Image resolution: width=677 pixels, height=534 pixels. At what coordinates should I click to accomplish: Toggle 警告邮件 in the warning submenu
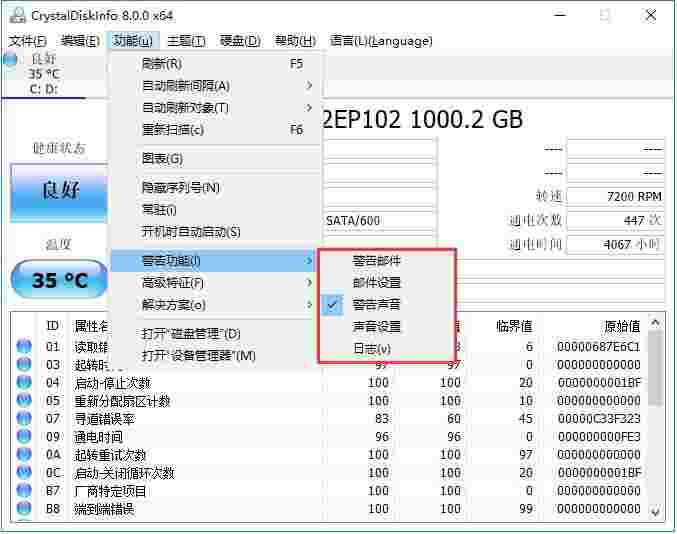[387, 260]
